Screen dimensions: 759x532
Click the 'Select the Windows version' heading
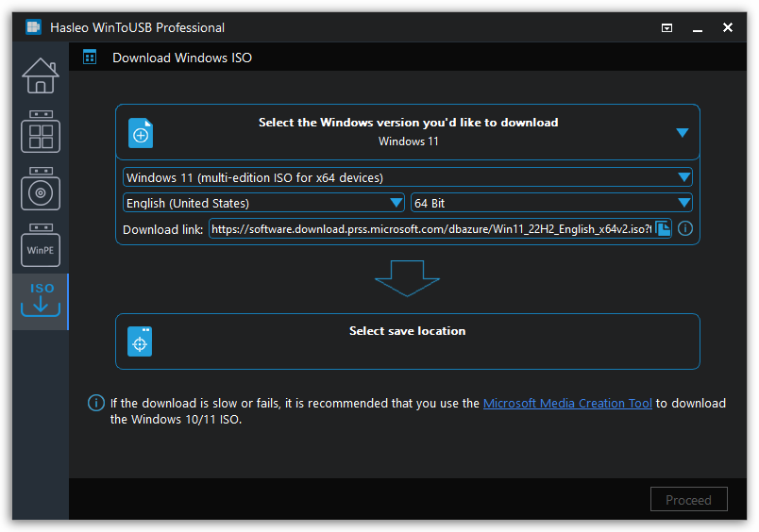408,123
